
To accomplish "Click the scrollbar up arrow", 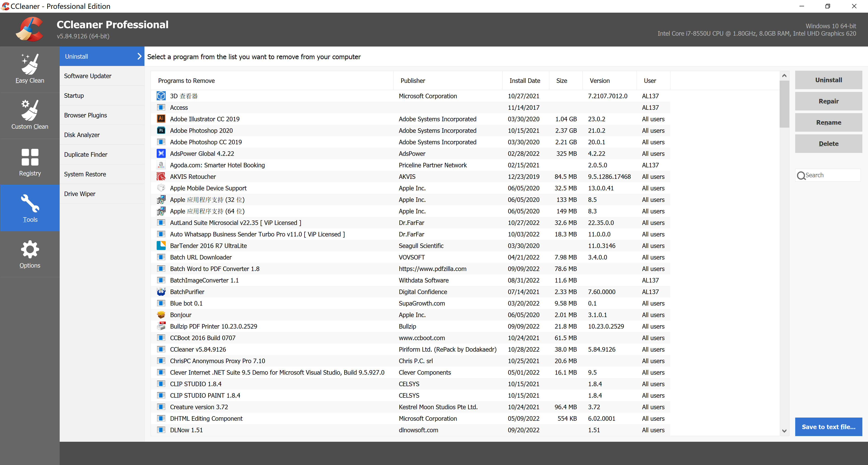I will point(784,75).
